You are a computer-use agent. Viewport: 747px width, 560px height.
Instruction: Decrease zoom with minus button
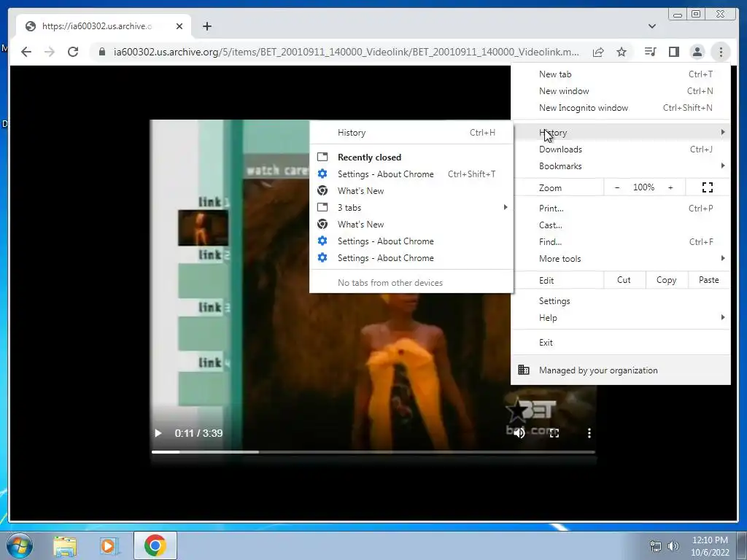tap(617, 187)
